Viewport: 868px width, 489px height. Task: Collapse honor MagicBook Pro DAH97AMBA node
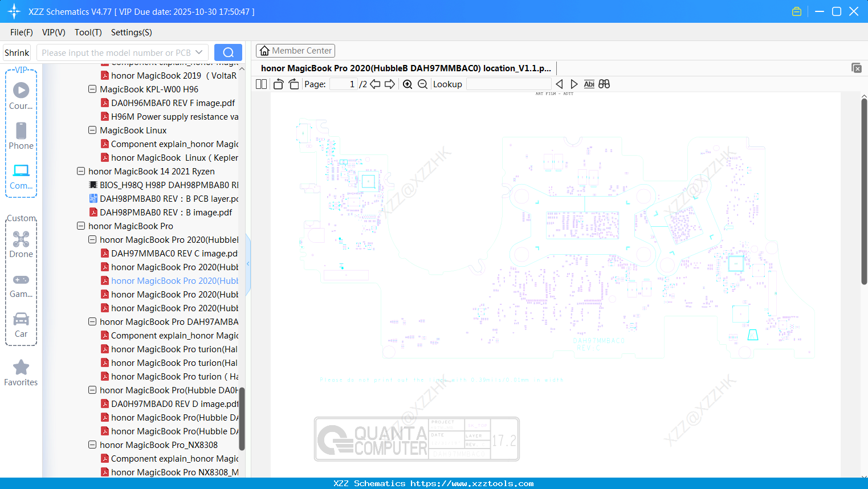pos(92,321)
